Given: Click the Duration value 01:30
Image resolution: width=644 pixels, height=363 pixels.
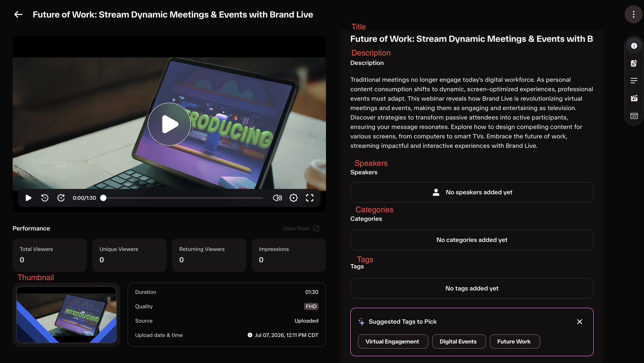Looking at the screenshot, I should (x=312, y=292).
